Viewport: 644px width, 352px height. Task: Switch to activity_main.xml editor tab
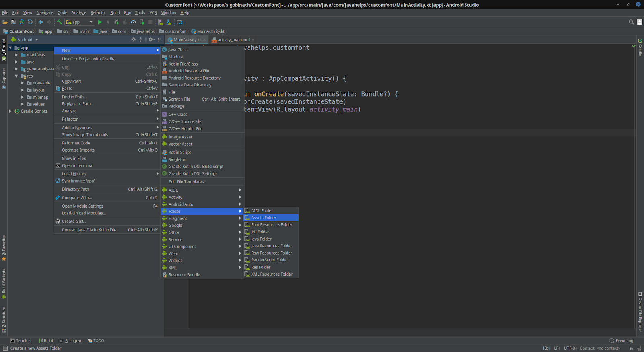point(233,40)
